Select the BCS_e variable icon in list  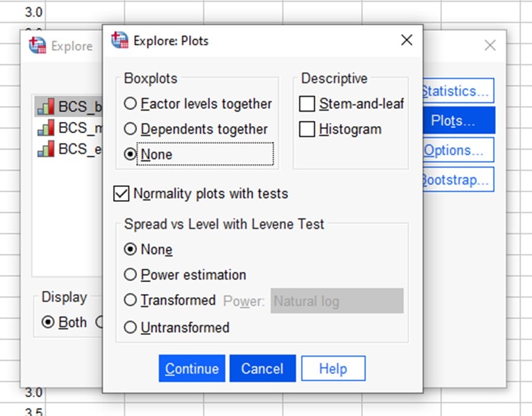(46, 149)
